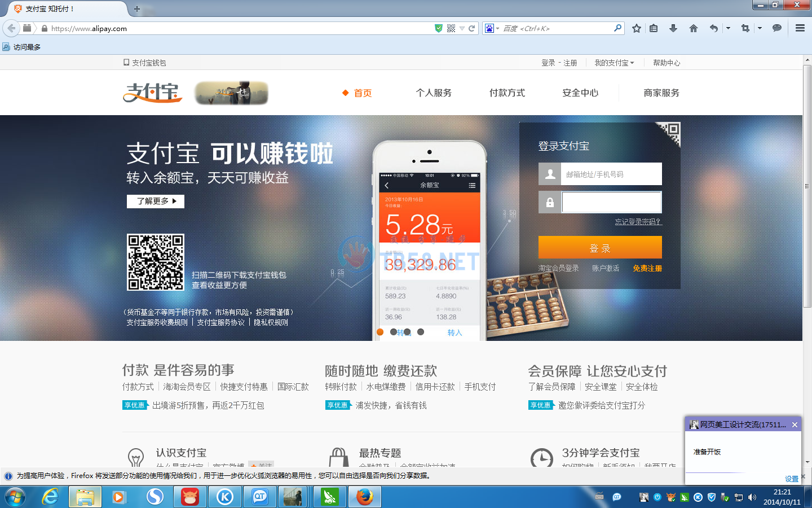
Task: Click the QR code image on banner
Action: coord(156,262)
